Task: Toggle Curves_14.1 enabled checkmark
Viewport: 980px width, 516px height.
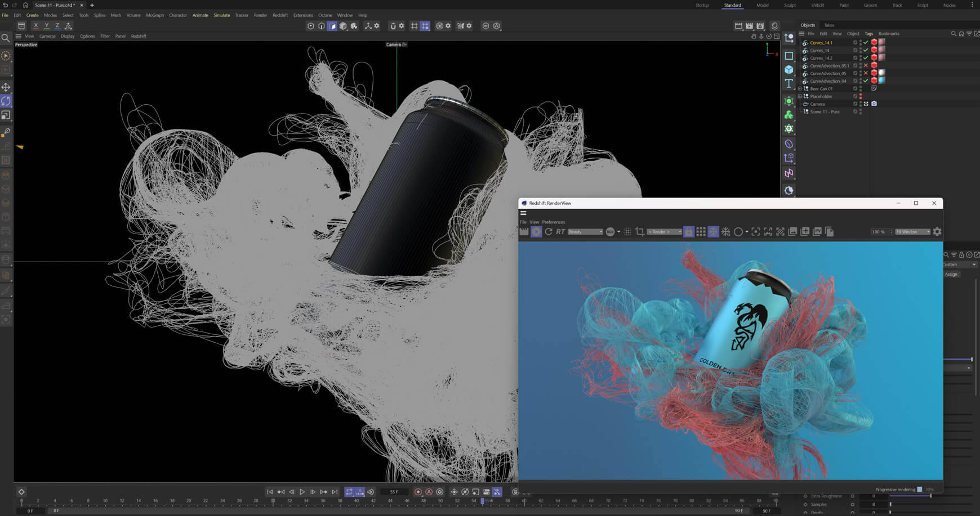Action: pos(866,43)
